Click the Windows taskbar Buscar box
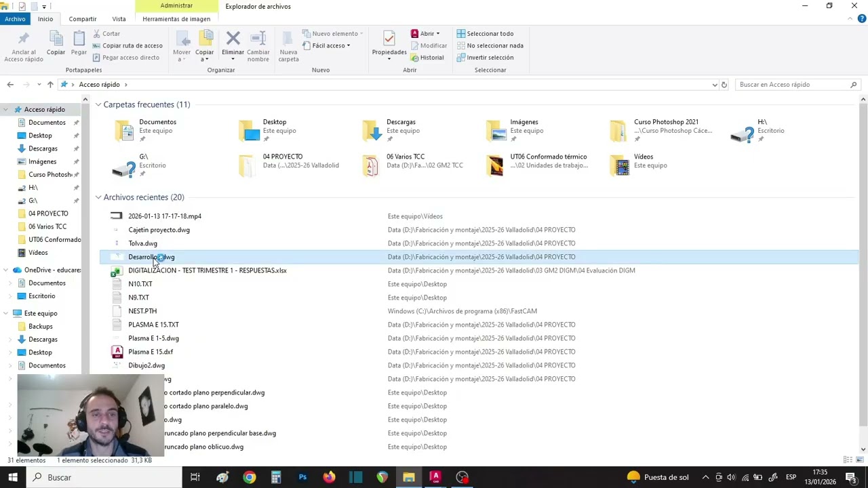This screenshot has width=868, height=488. pos(104,477)
